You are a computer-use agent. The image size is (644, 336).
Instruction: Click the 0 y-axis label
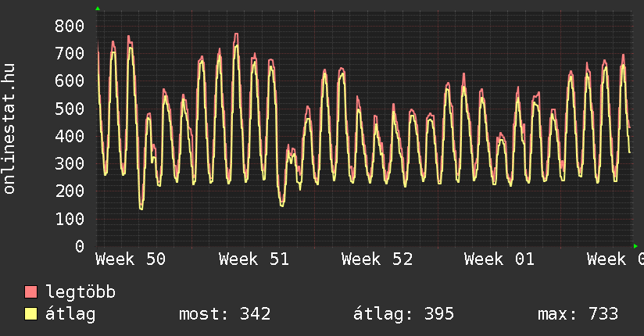tap(79, 246)
